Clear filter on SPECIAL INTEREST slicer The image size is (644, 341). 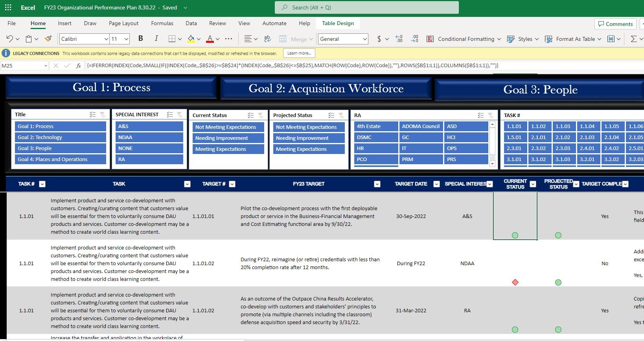point(180,114)
